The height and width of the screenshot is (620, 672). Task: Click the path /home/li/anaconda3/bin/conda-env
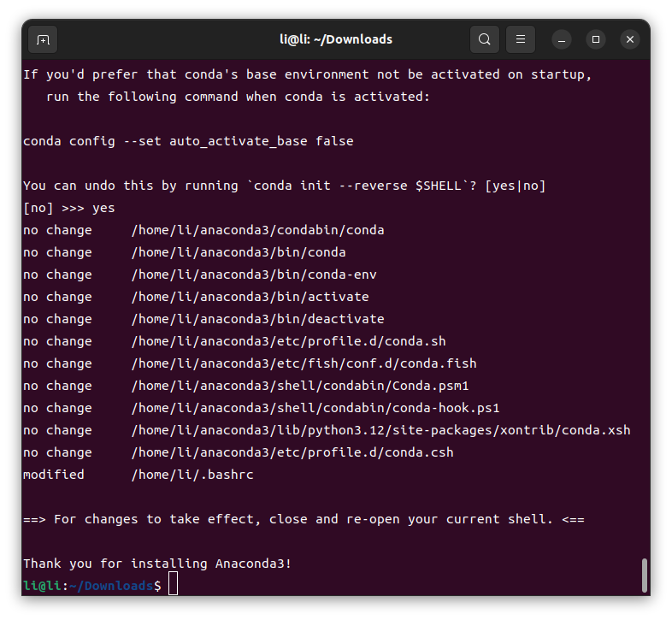pos(254,275)
